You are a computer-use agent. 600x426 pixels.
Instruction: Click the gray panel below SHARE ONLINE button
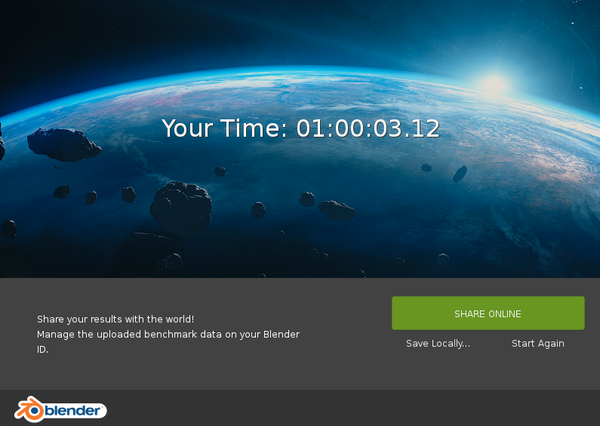(488, 370)
